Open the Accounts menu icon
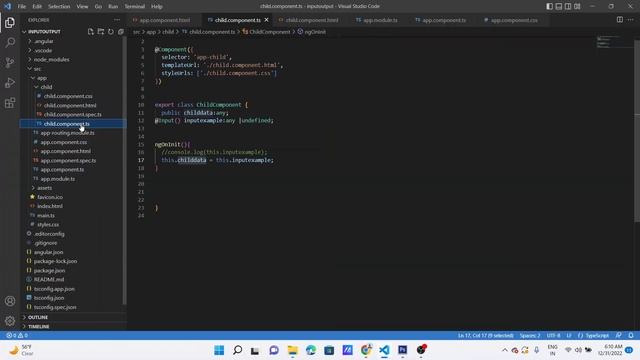 coord(10,301)
